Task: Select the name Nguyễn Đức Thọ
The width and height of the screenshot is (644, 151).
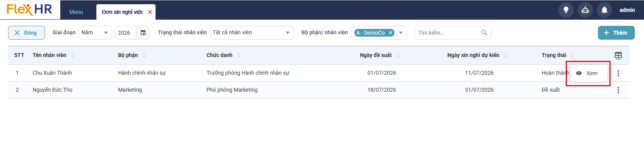Action: 53,90
